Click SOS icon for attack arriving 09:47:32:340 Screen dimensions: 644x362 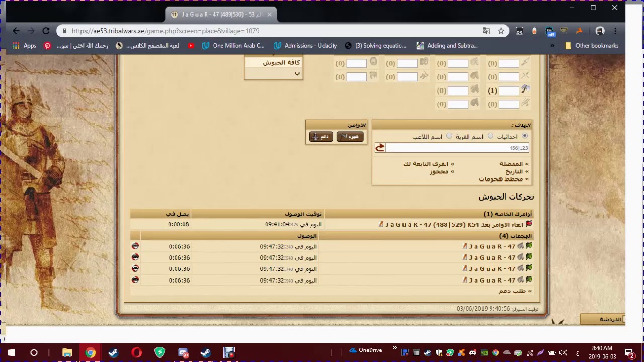coord(135,246)
